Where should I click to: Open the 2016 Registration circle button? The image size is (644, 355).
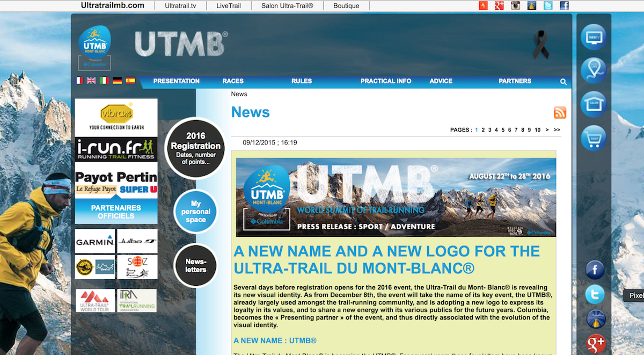pos(195,148)
